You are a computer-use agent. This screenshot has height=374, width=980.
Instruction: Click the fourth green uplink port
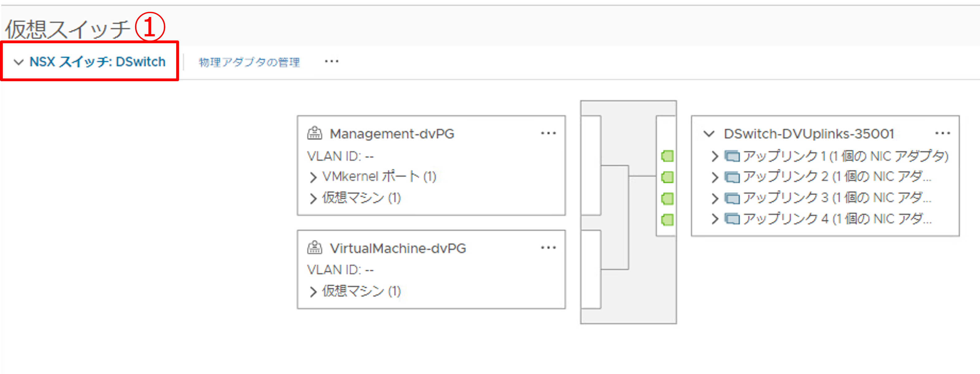click(667, 220)
